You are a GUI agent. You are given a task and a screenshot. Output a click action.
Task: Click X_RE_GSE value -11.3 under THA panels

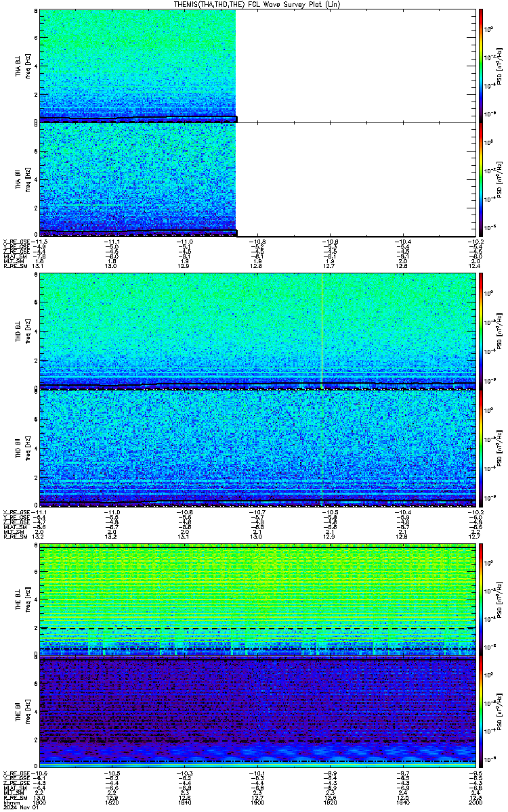(x=39, y=242)
